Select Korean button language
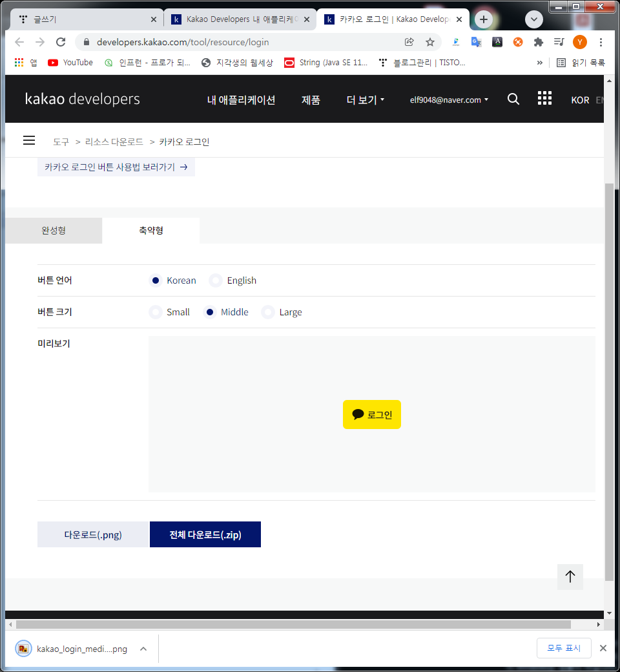This screenshot has height=672, width=620. coord(156,280)
